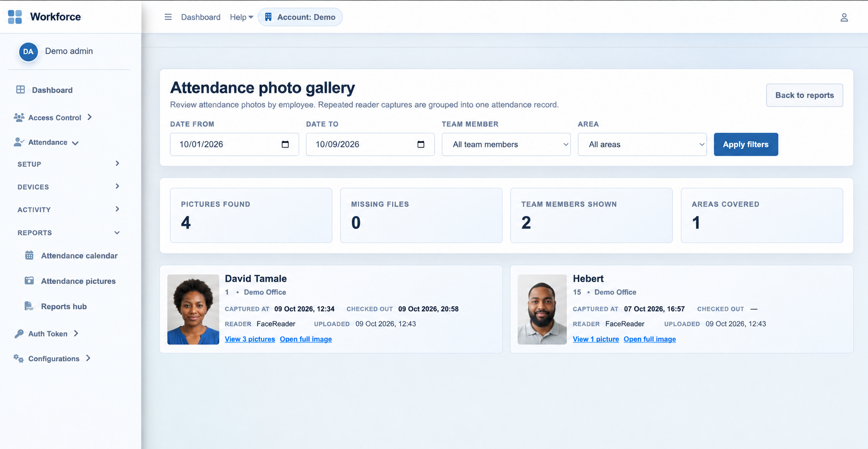Image resolution: width=868 pixels, height=449 pixels.
Task: Collapse the Attendance section chevron
Action: tap(75, 143)
